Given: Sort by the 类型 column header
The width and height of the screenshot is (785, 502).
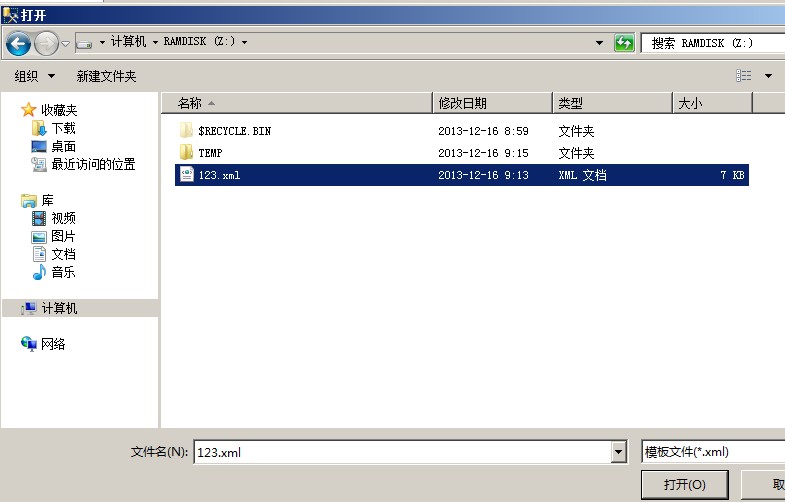Looking at the screenshot, I should (x=612, y=103).
